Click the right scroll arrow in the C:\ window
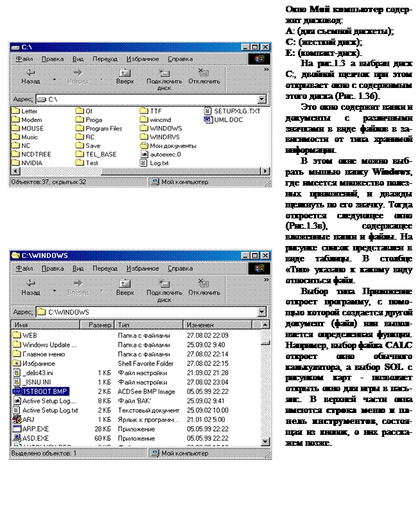 point(265,171)
